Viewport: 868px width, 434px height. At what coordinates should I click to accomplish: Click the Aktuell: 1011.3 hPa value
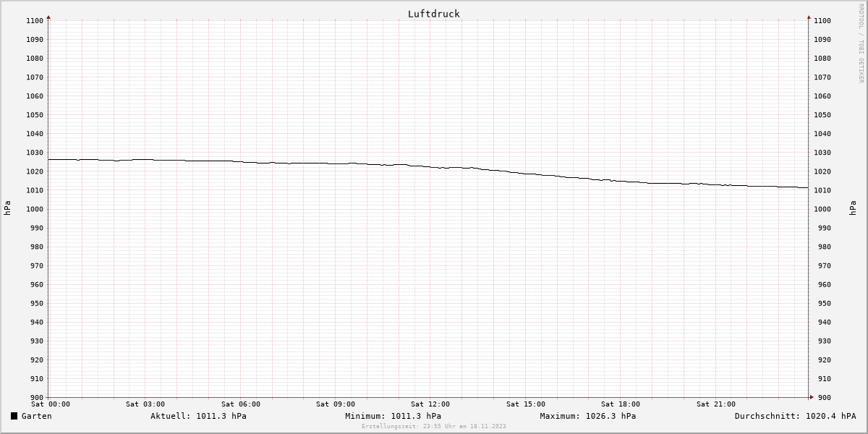[x=198, y=416]
